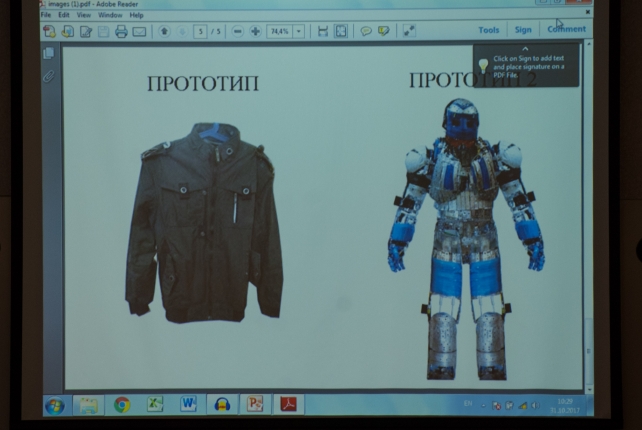Open the Comment pane
Viewport: 642px width, 430px height.
pos(566,29)
